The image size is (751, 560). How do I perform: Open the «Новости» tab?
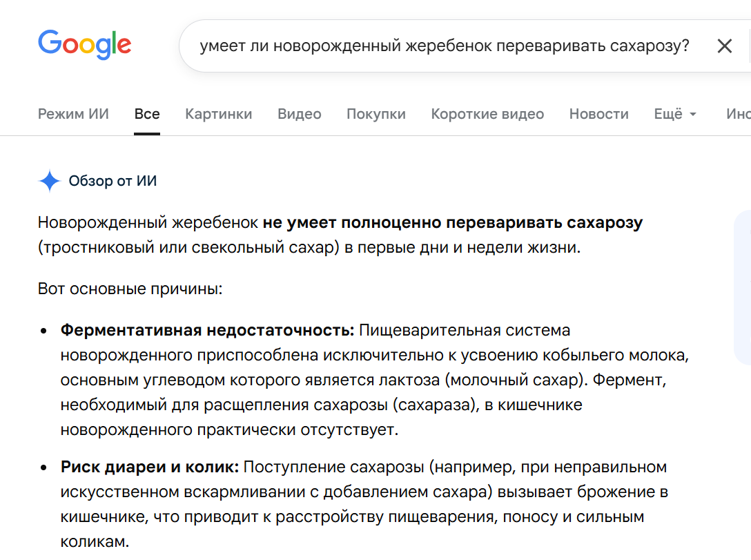[x=598, y=114]
